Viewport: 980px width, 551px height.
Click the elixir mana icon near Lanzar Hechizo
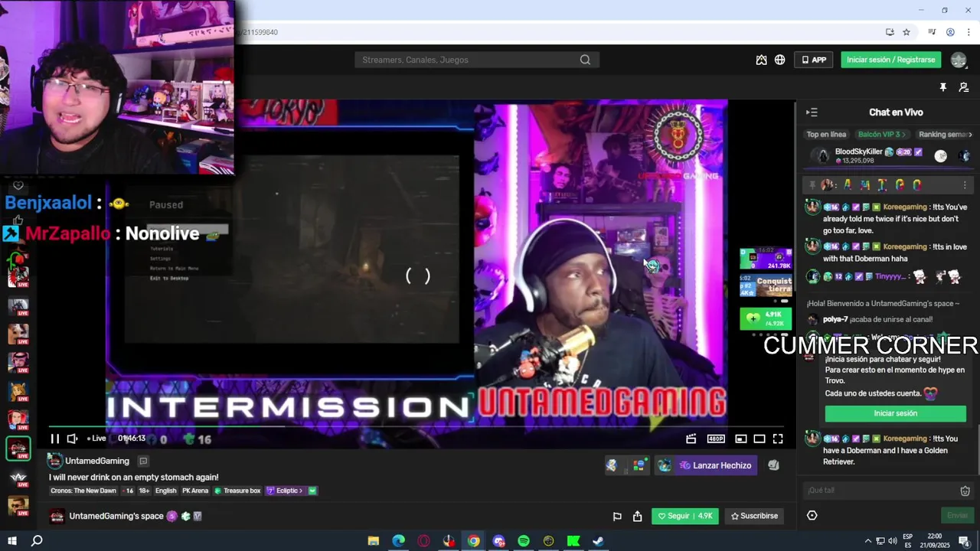tap(665, 465)
